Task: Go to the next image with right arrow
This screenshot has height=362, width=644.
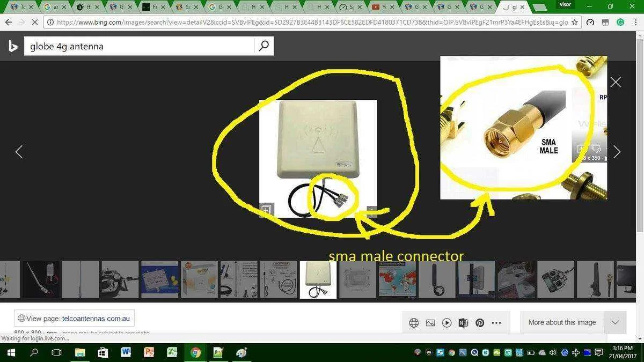Action: coord(617,152)
